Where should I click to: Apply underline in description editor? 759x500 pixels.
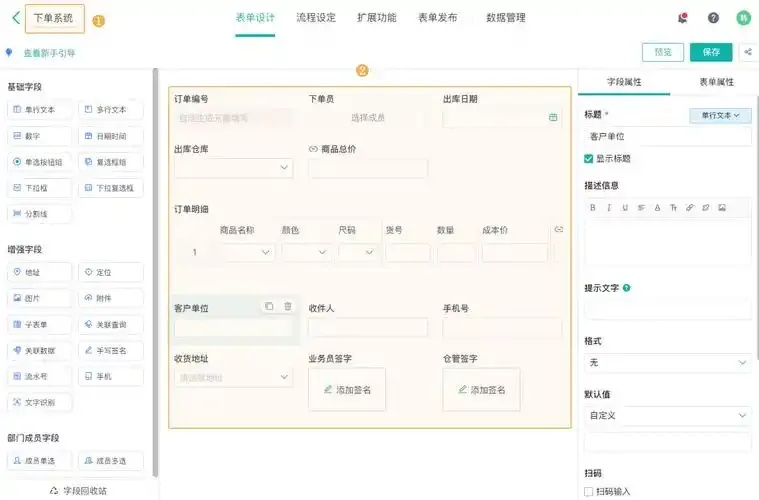click(x=625, y=208)
